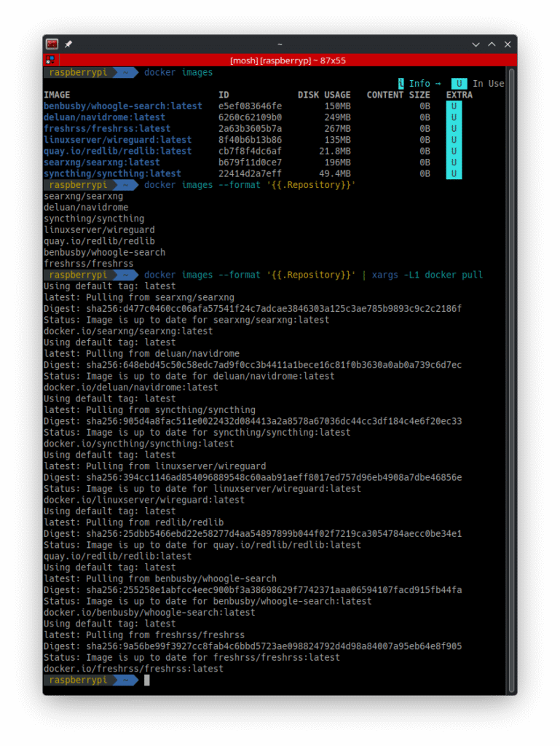Click the terminal app icon in title bar
Screen dimensions: 560x746
52,44
